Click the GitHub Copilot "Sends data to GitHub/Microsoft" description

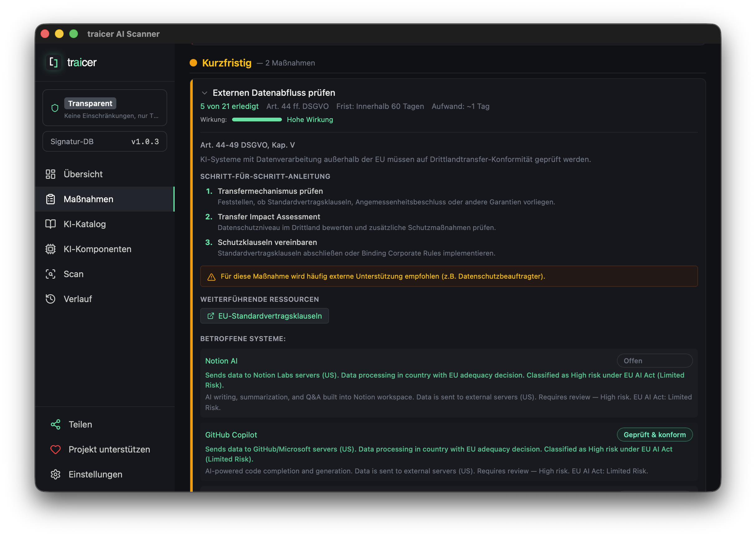point(439,454)
